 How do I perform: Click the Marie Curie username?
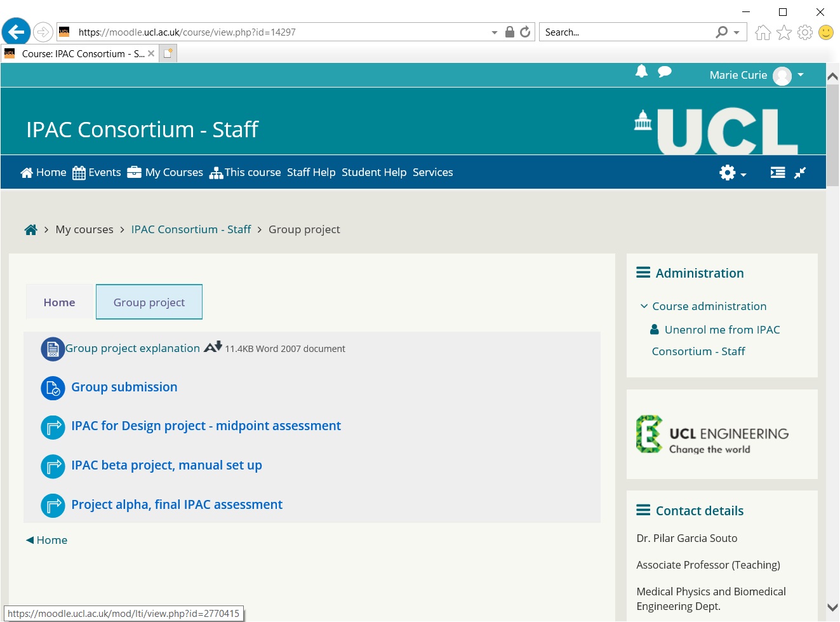tap(738, 75)
